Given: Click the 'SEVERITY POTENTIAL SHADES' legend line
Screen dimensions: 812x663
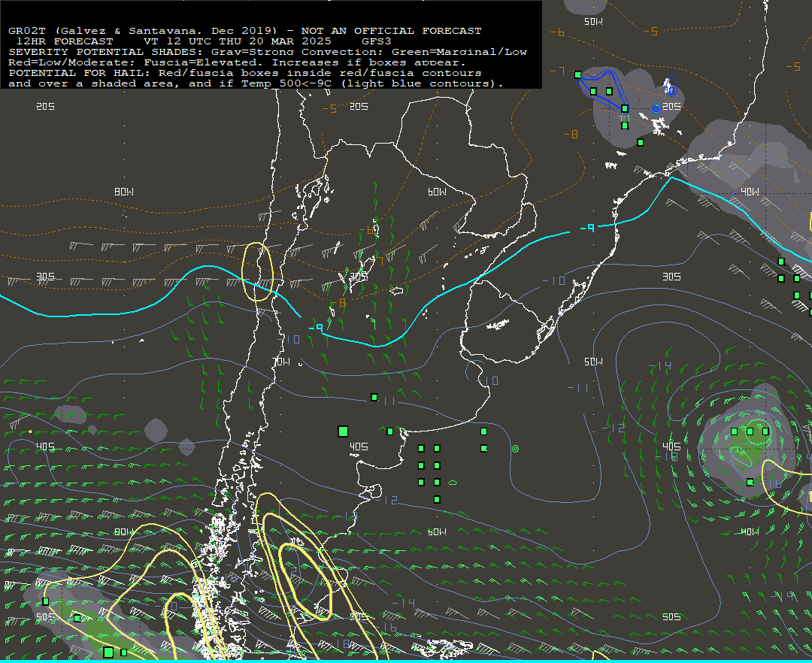Looking at the screenshot, I should [x=268, y=52].
